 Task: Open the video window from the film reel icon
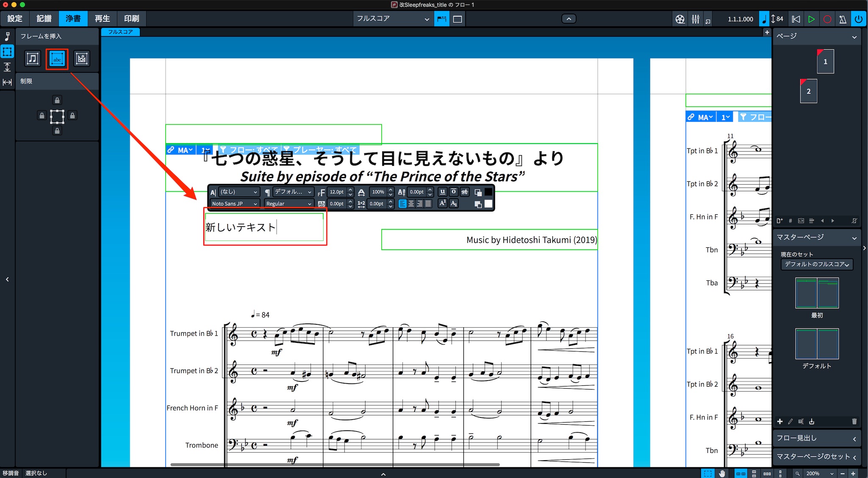coord(680,19)
